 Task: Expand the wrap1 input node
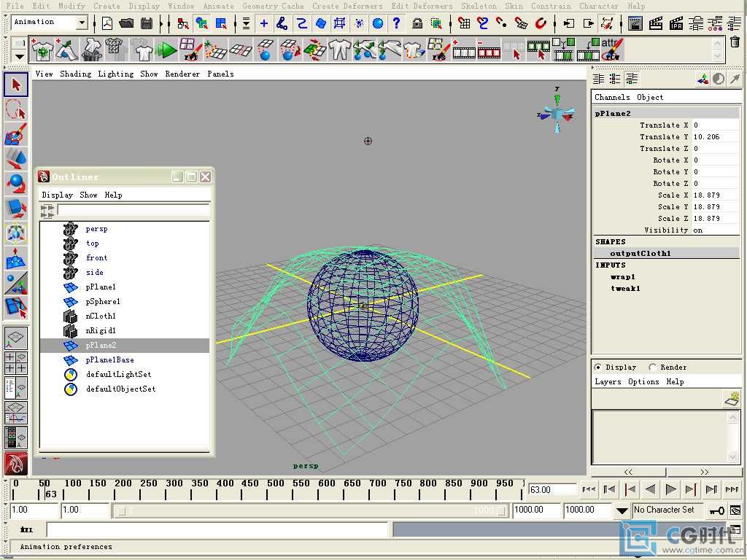tap(623, 276)
